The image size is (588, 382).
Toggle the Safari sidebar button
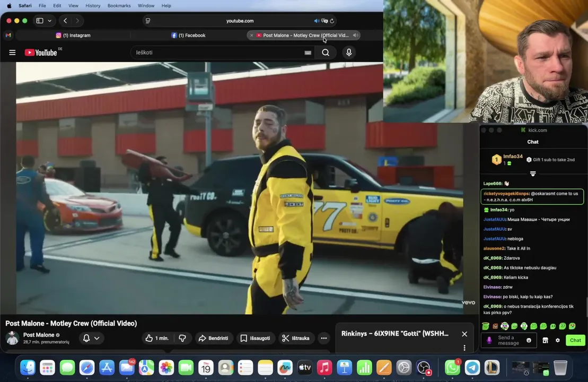[x=40, y=21]
